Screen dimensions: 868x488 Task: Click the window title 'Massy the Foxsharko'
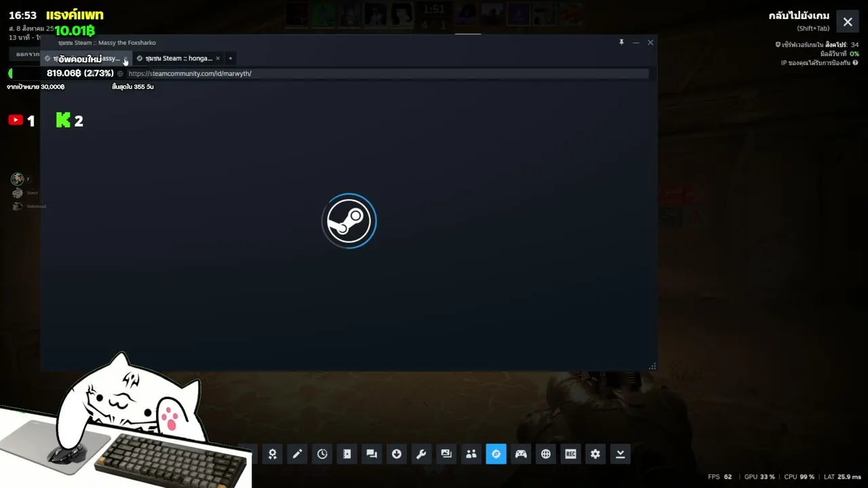point(127,43)
